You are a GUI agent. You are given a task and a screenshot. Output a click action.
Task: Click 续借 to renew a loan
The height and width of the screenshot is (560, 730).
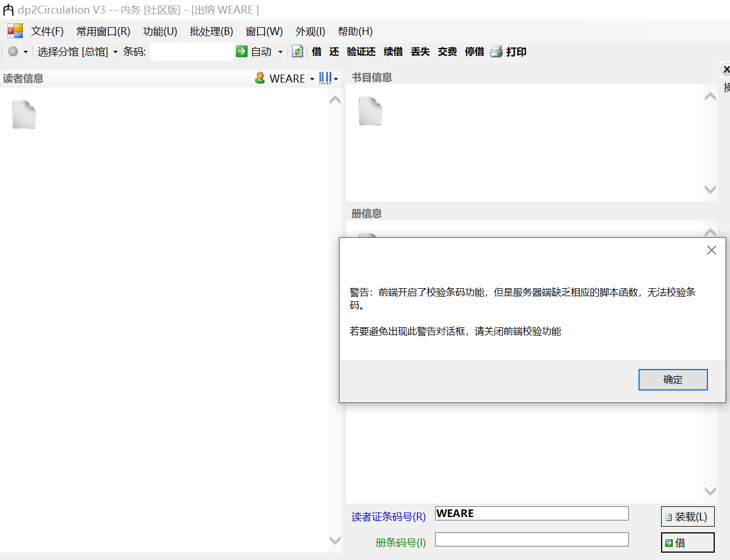point(393,51)
